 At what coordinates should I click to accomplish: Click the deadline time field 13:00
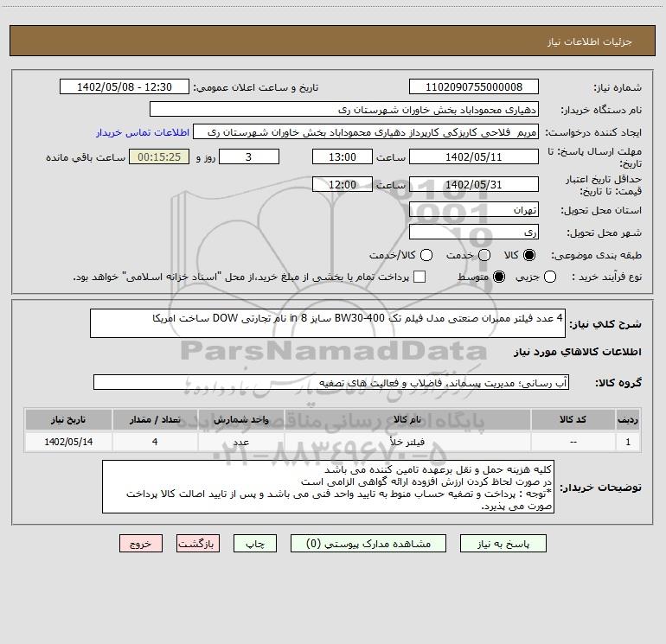pyautogui.click(x=343, y=156)
